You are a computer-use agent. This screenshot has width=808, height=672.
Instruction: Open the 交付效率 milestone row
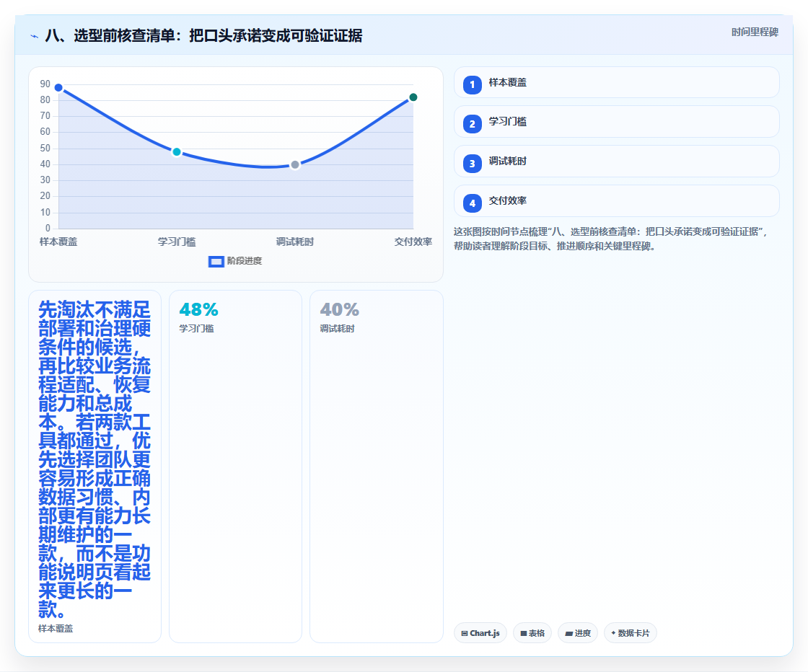click(616, 201)
